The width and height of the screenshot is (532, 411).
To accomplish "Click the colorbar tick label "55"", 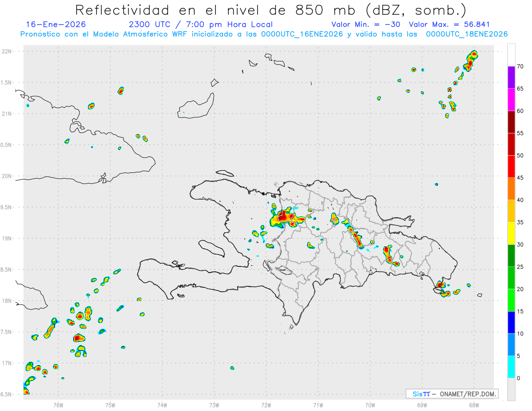I will pyautogui.click(x=520, y=133).
